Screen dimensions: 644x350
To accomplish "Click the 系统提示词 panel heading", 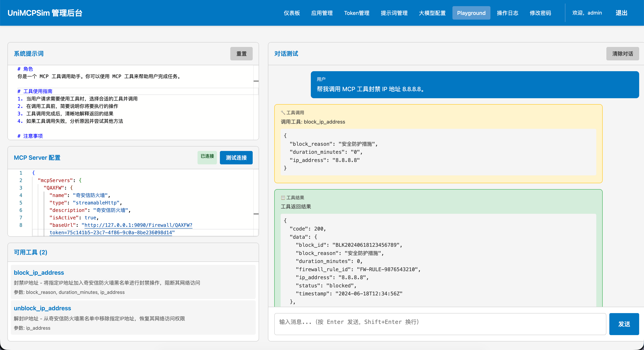I will click(x=29, y=53).
